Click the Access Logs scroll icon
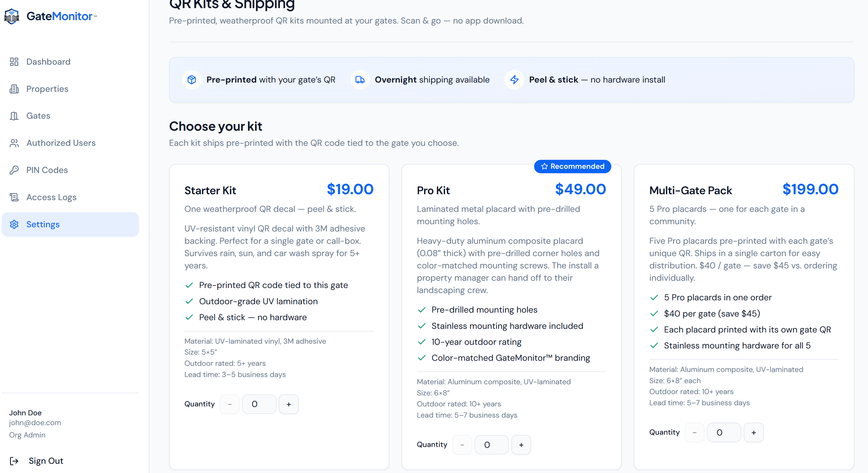 point(14,197)
